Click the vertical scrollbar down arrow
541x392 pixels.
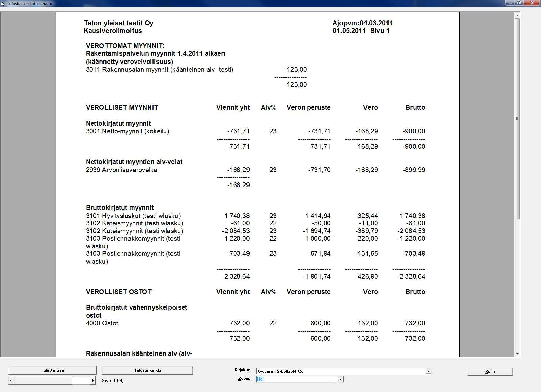pyautogui.click(x=517, y=354)
